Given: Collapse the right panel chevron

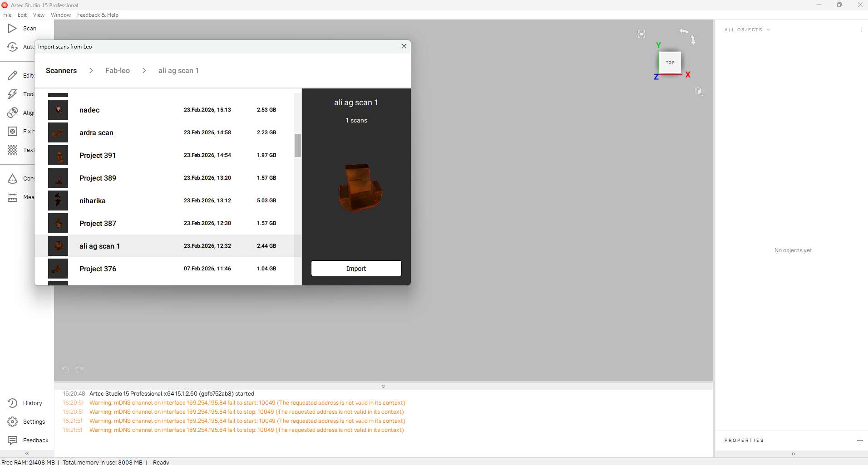Looking at the screenshot, I should coord(793,454).
